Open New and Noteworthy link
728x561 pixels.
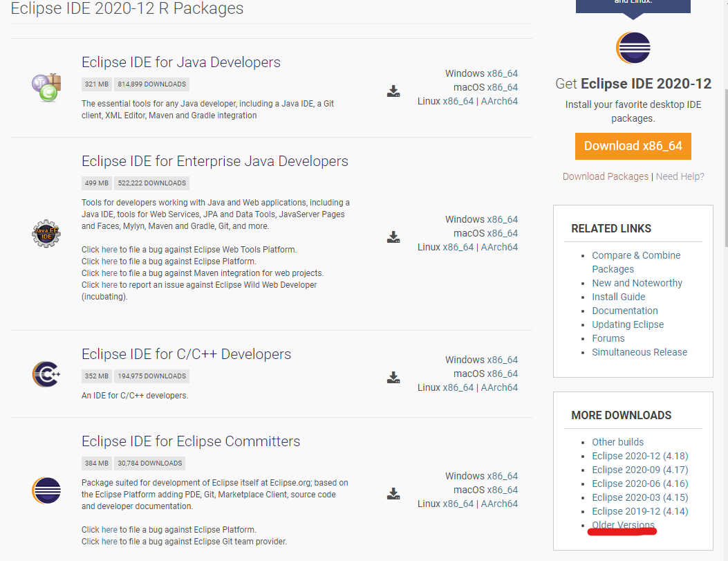coord(637,284)
